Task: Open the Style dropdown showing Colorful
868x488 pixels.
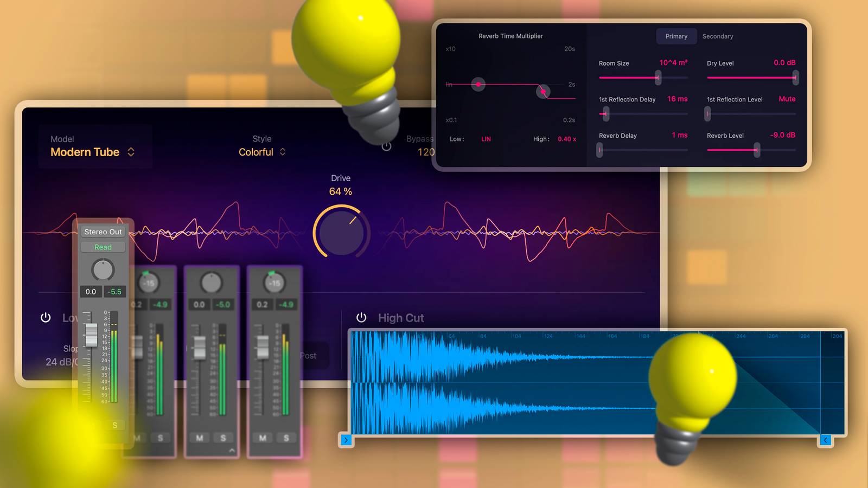Action: (x=261, y=152)
